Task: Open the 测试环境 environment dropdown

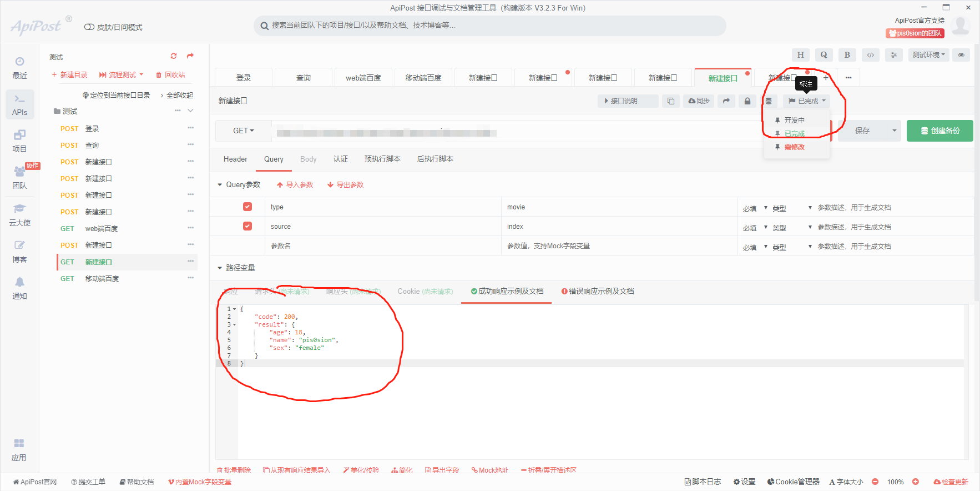Action: click(x=929, y=55)
